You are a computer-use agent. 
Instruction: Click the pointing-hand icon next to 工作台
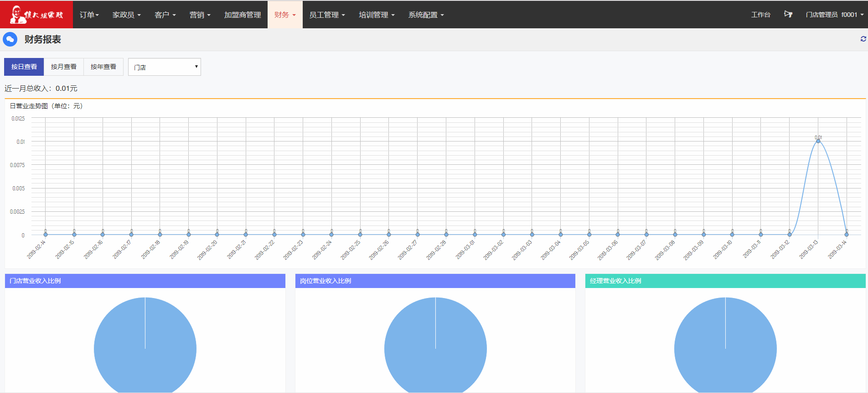[788, 15]
